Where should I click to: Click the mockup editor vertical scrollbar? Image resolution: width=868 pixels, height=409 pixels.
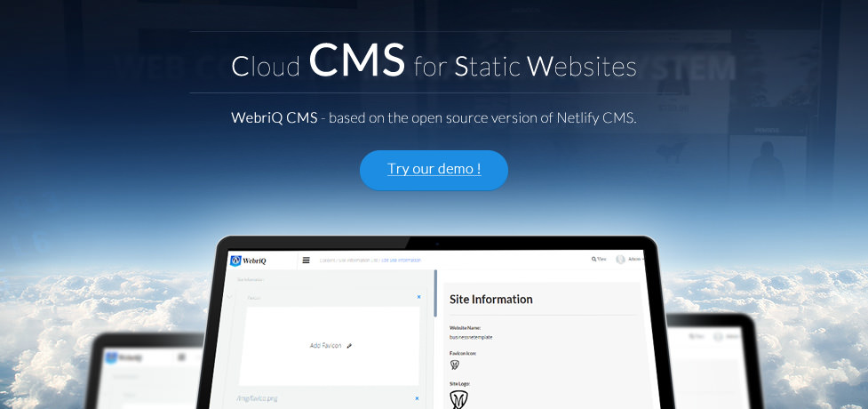pos(435,293)
